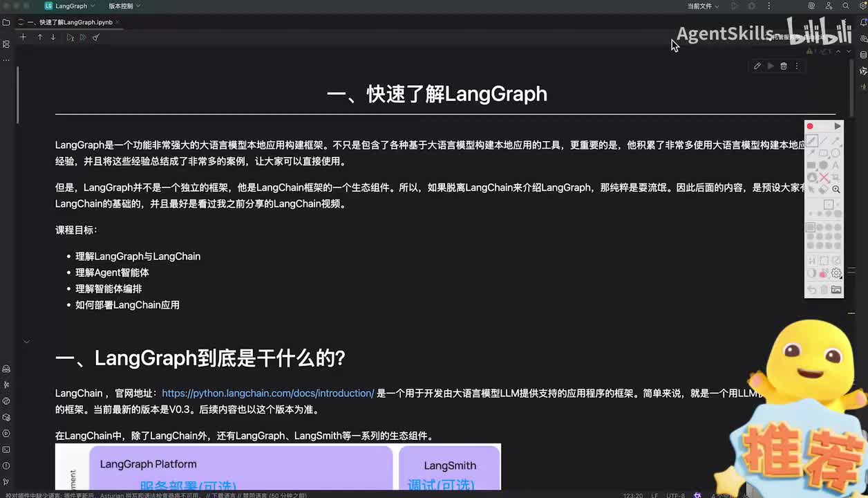Select the 一、快速了解LangGraph.ipynb tab

[x=68, y=22]
